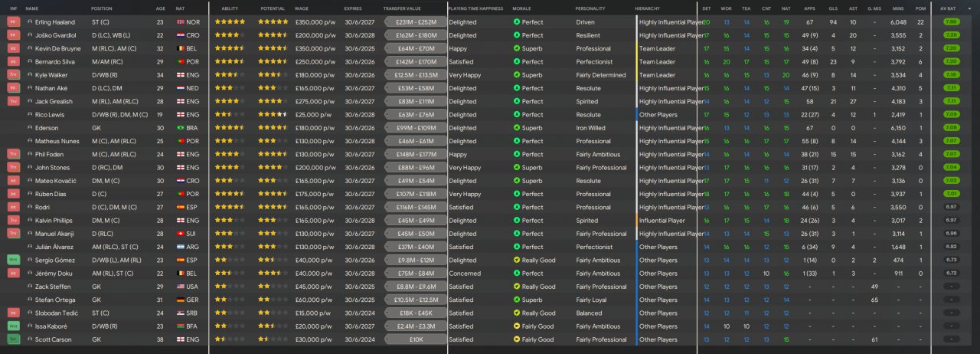This screenshot has height=354, width=980.
Task: Sort by the MINS column header
Action: (x=899, y=8)
